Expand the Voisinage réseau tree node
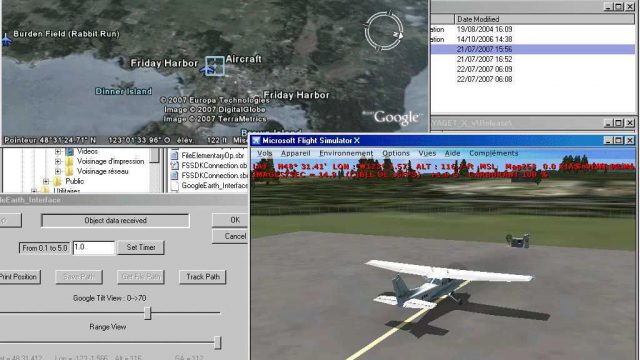Screen dimensions: 640x360 click(x=58, y=171)
